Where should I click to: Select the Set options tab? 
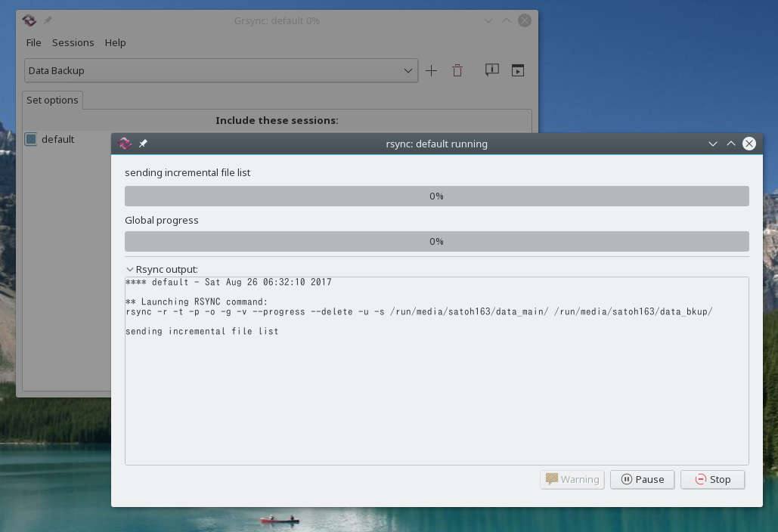52,101
